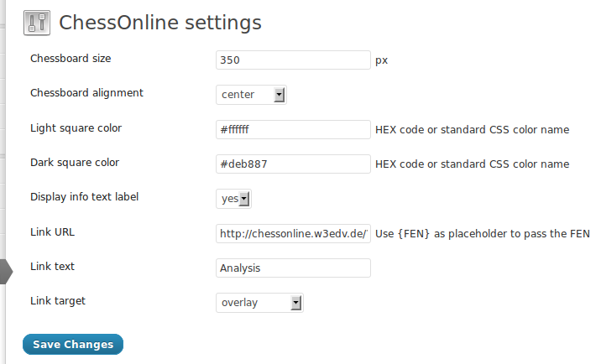The height and width of the screenshot is (364, 596).
Task: Click the ChessOnline settings heading
Action: point(160,23)
